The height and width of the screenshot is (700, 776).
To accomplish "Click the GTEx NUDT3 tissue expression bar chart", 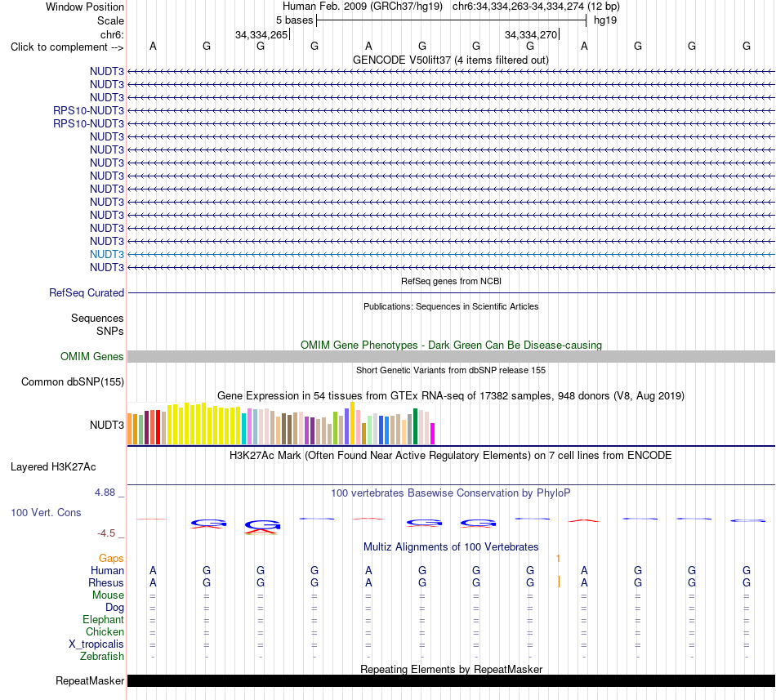I will [x=281, y=423].
